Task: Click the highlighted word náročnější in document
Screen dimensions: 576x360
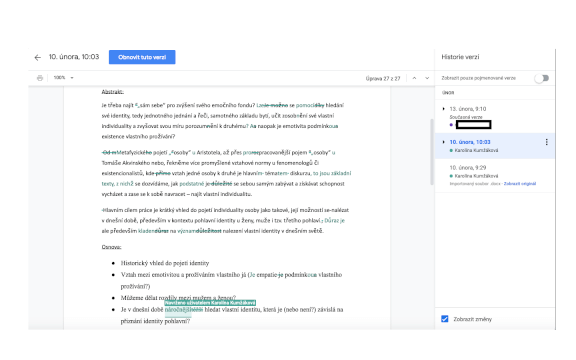Action: (x=178, y=310)
